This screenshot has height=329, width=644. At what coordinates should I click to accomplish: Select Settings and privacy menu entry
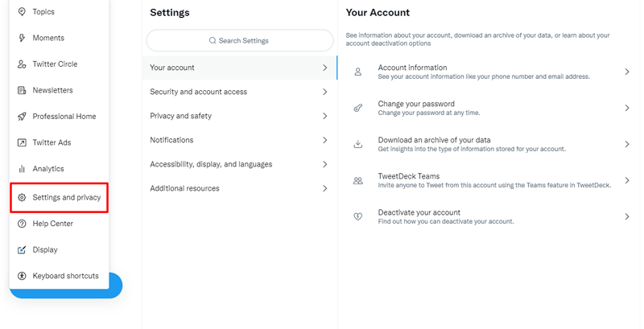59,198
